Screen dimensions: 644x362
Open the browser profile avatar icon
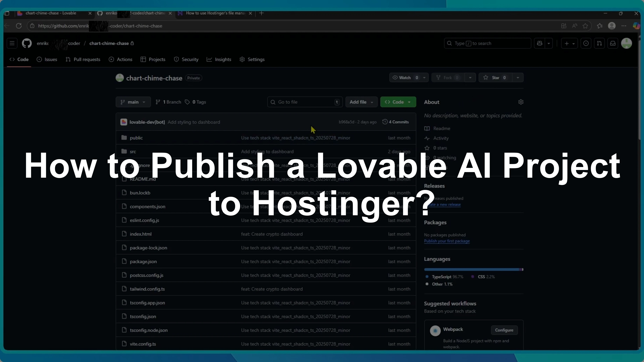[x=612, y=26]
